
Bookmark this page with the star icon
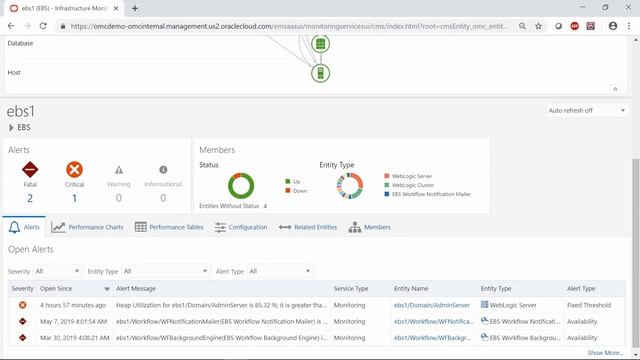[x=538, y=26]
